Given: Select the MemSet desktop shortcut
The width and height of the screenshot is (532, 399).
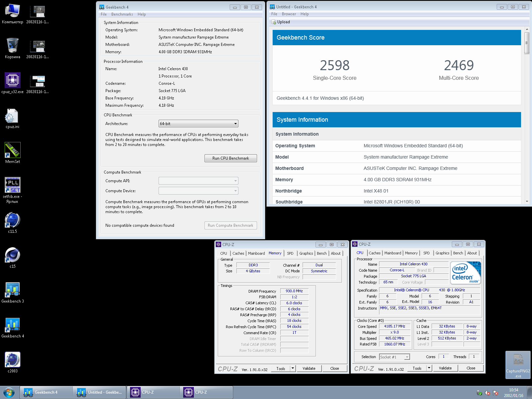Looking at the screenshot, I should coord(12,153).
